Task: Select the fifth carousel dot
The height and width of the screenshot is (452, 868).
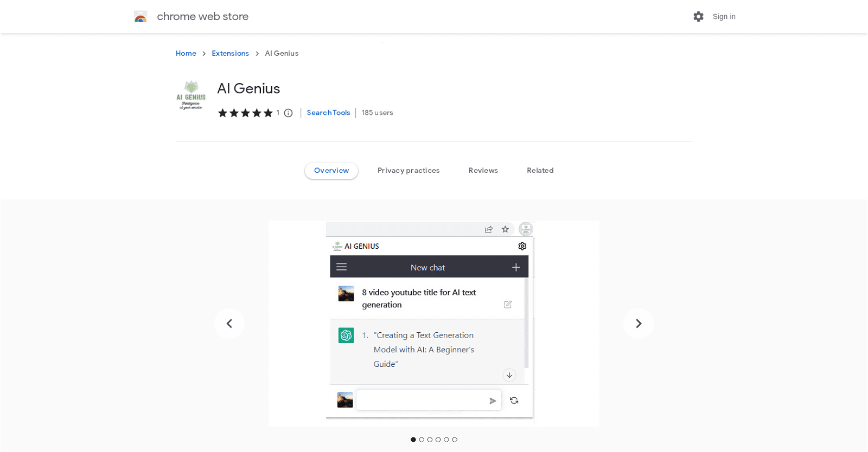Action: tap(446, 440)
